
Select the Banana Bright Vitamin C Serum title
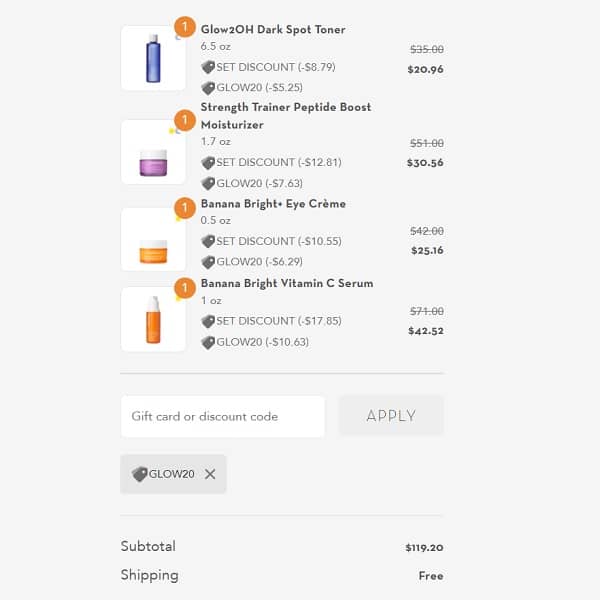[287, 284]
